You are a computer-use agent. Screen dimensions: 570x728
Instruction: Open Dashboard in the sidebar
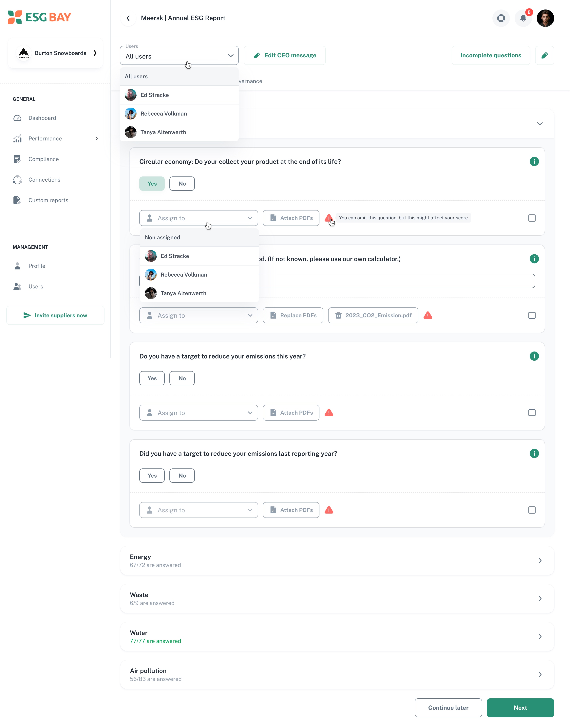pos(42,118)
